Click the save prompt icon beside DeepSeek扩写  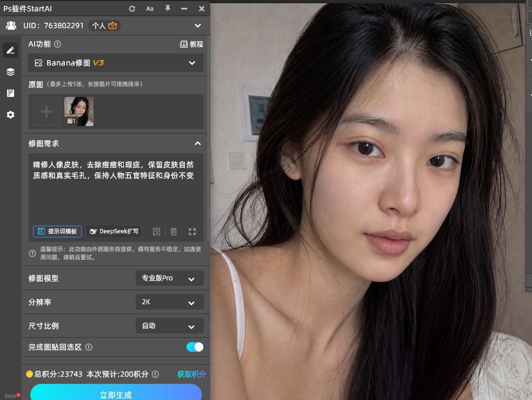click(156, 232)
